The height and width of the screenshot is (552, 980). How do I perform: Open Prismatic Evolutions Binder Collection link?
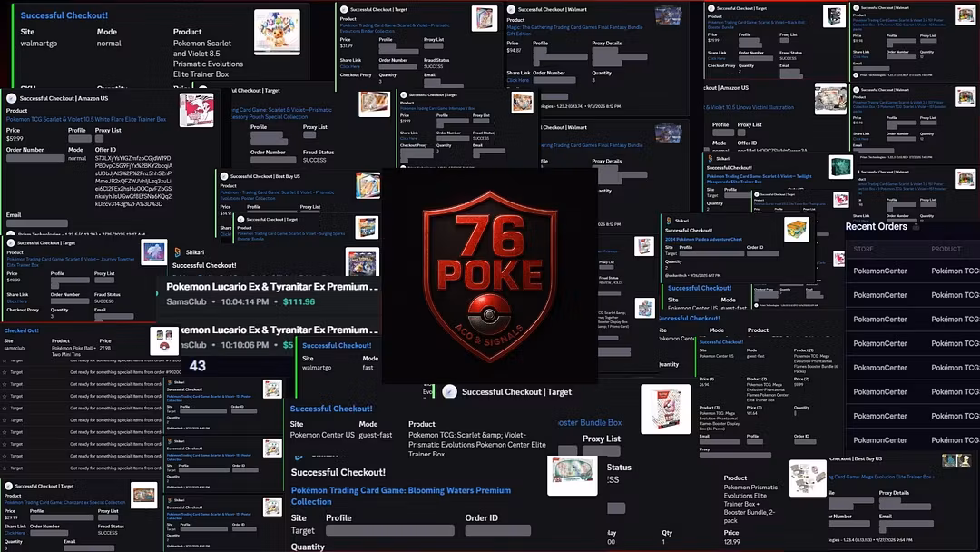coord(395,28)
